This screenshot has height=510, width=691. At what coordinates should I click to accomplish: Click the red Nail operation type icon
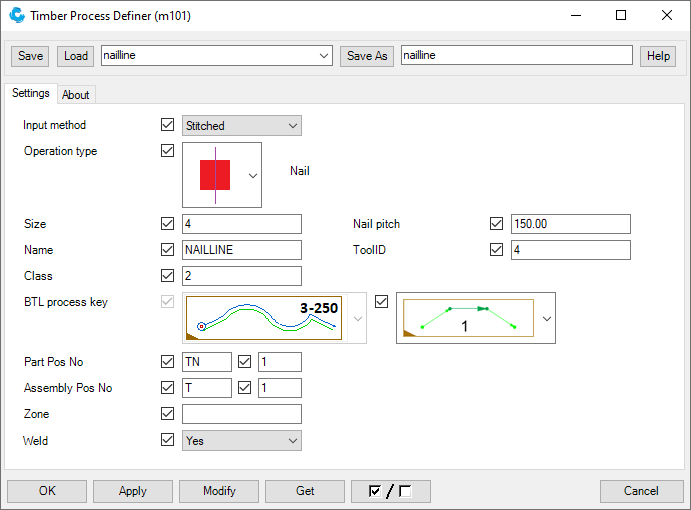(x=215, y=174)
